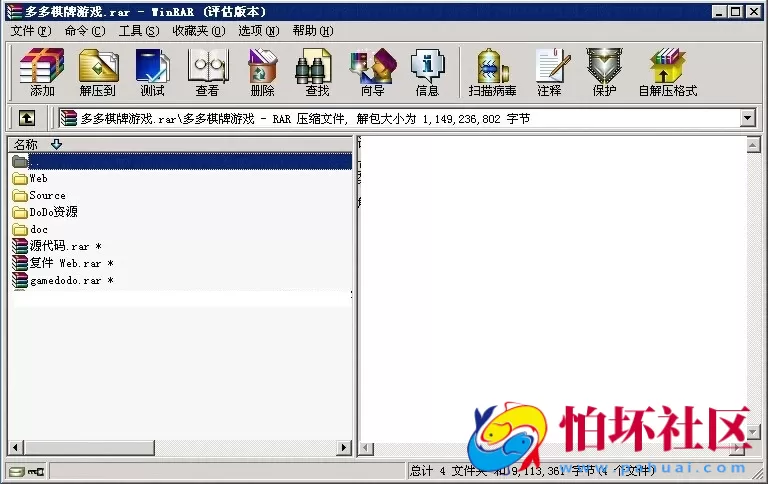Click the 自解压格式 (SFX) icon
This screenshot has width=768, height=484.
667,71
